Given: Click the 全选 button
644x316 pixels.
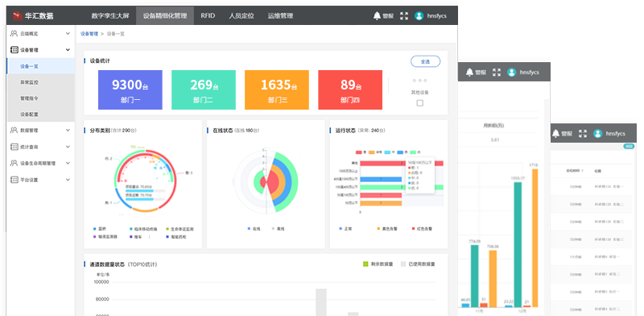Looking at the screenshot, I should point(425,61).
